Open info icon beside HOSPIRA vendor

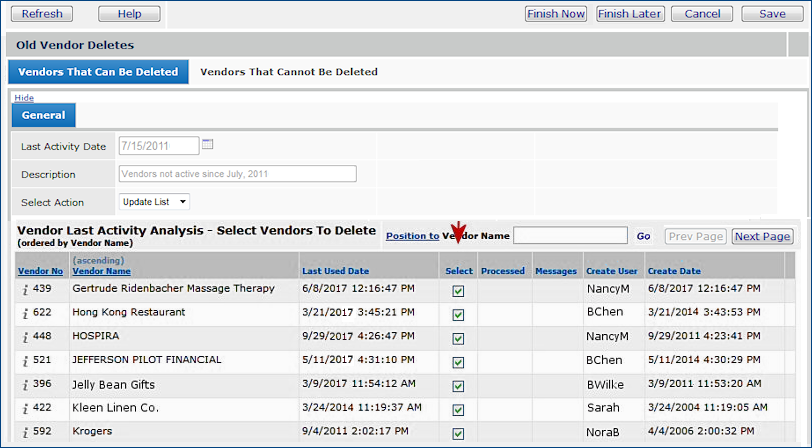26,337
